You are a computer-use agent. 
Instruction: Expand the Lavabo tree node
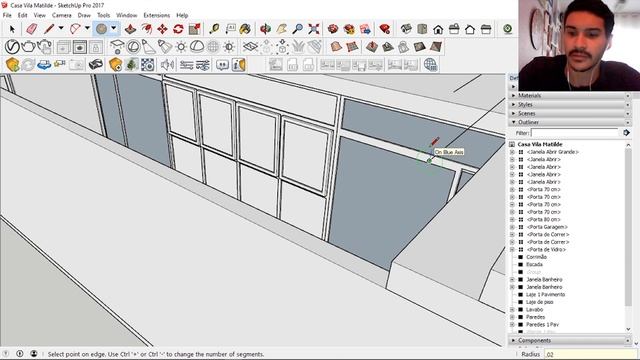point(512,310)
